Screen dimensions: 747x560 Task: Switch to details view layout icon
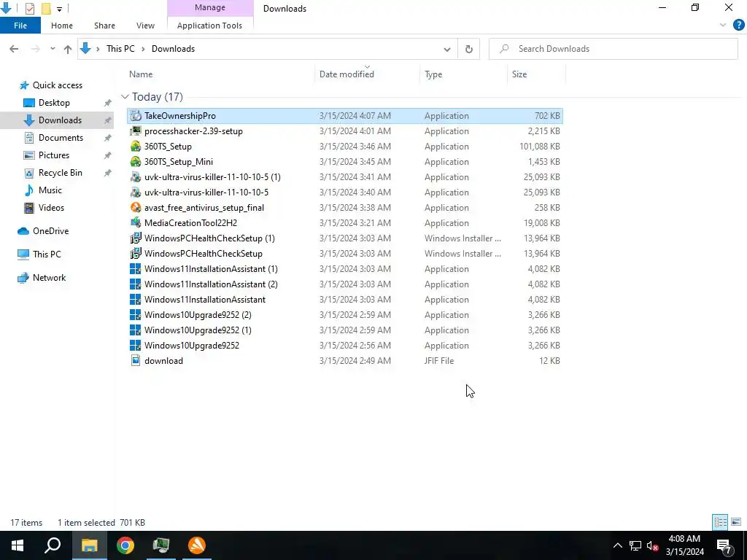pyautogui.click(x=720, y=522)
